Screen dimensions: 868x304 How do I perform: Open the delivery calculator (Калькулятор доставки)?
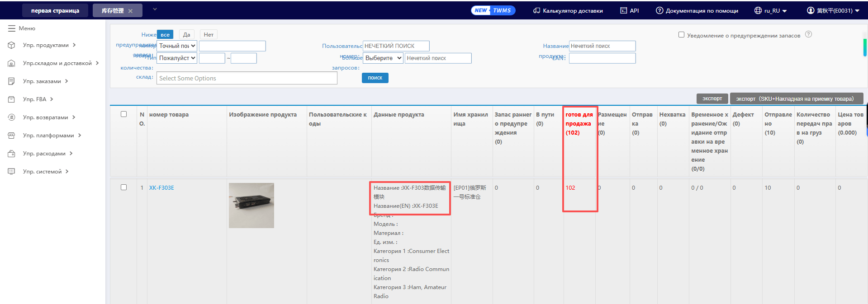point(568,10)
